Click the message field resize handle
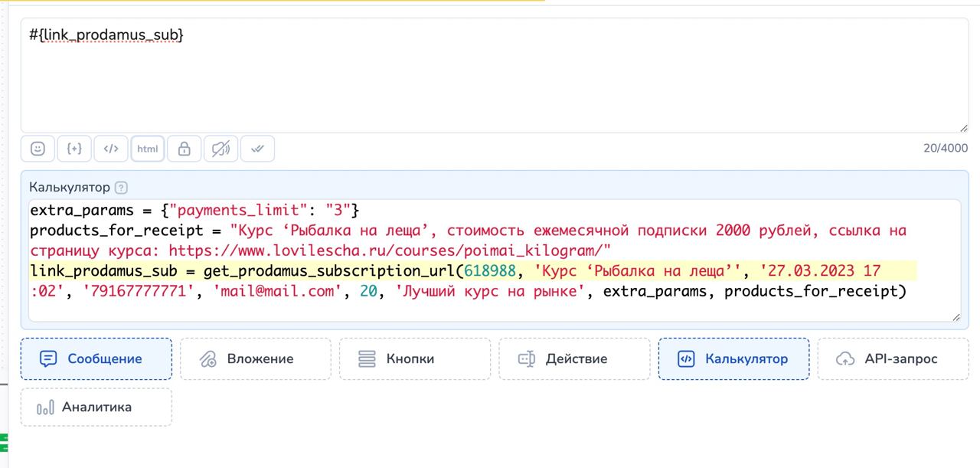Viewport: 980px width, 468px height. [962, 128]
